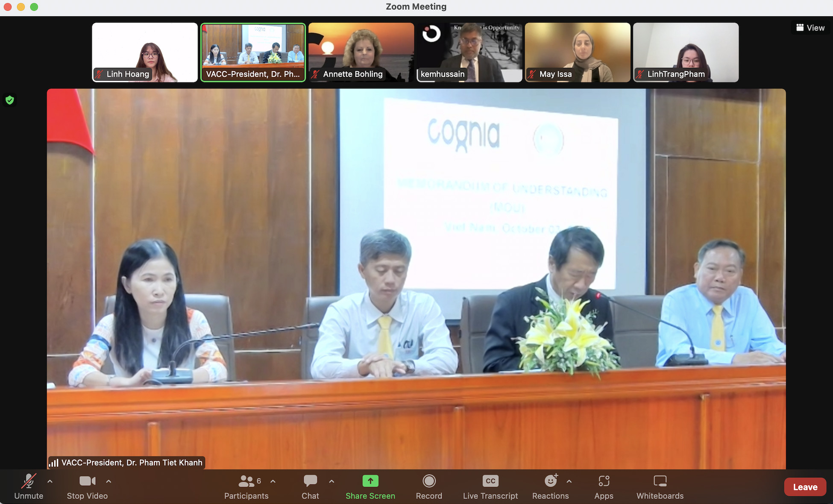The image size is (833, 504).
Task: Select May Issa's video thumbnail
Action: [x=577, y=52]
